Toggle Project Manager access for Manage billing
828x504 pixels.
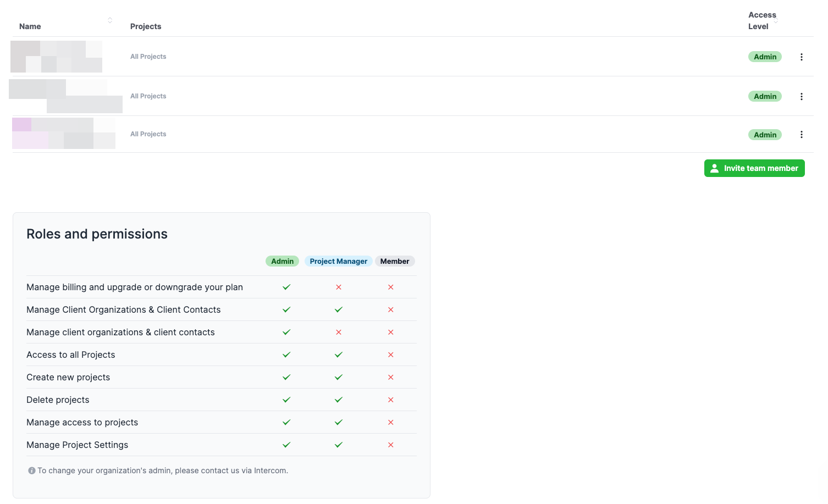tap(338, 287)
